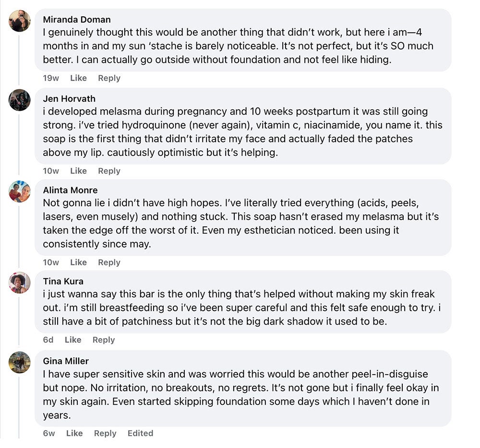
Task: Reply to Tina Kura's comment
Action: click(x=104, y=340)
